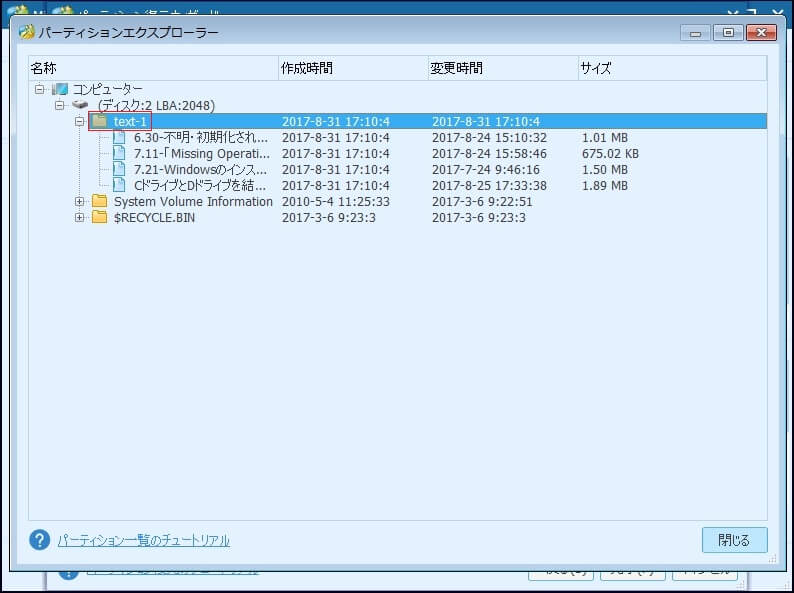Click modified time 2017-8-24 15:58:46
Viewport: 794px width, 593px height.
[x=489, y=153]
